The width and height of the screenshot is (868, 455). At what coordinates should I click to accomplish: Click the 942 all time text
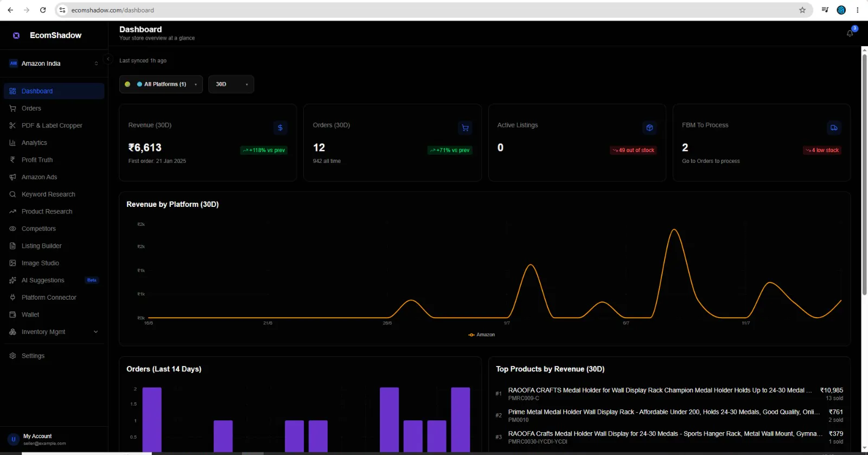tap(327, 161)
